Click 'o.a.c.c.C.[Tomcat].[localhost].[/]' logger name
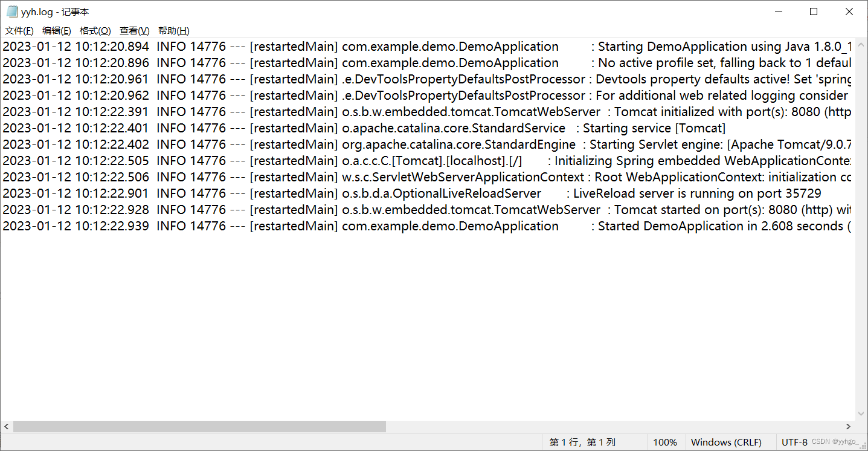The width and height of the screenshot is (868, 451). coord(432,161)
